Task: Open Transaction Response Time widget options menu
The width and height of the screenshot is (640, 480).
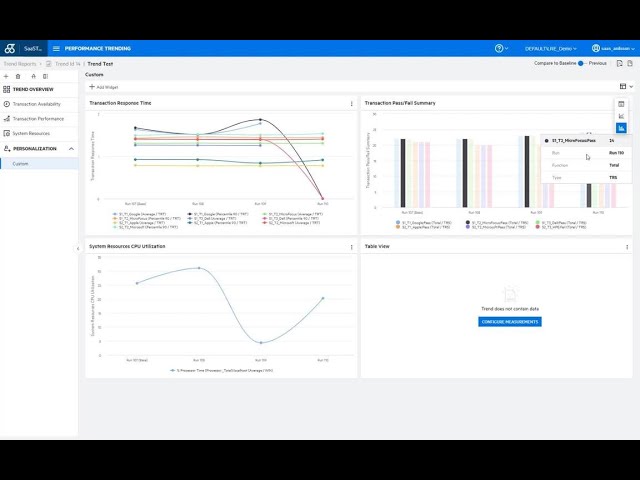Action: pyautogui.click(x=351, y=104)
